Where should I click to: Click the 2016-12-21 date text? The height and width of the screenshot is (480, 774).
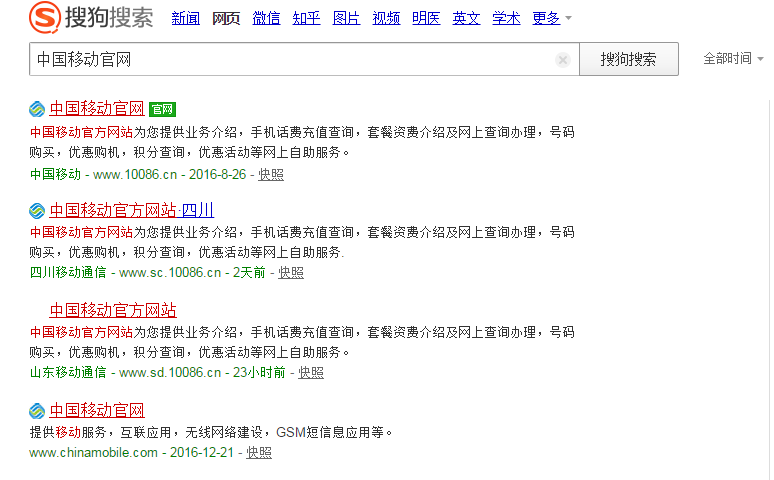pyautogui.click(x=201, y=452)
